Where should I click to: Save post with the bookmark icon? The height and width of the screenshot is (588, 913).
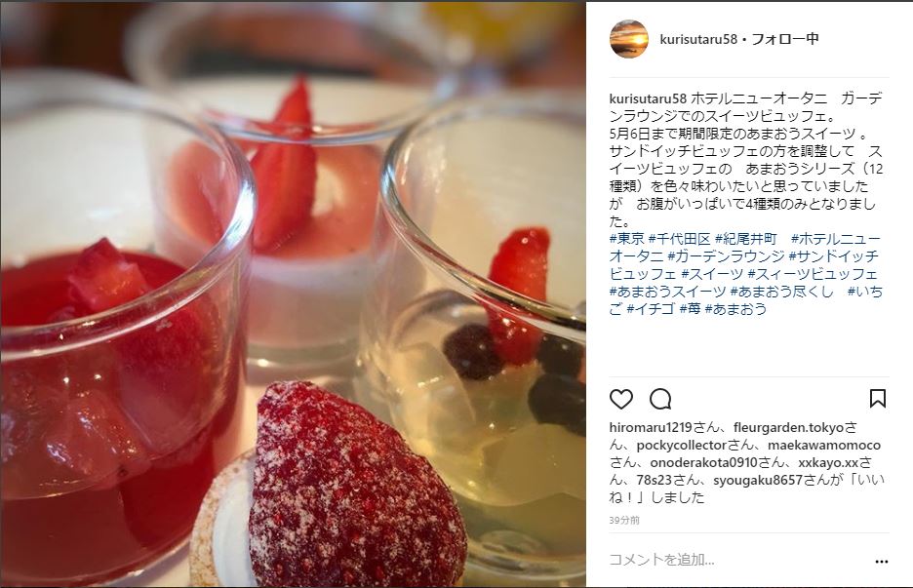[878, 399]
